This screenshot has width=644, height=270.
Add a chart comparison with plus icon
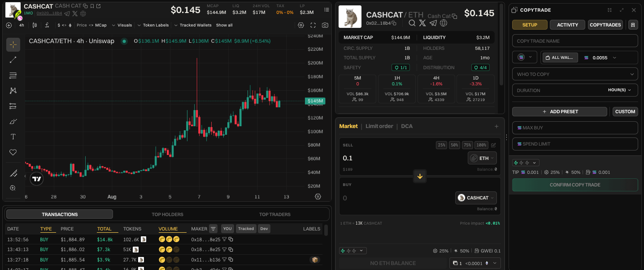pos(9,25)
